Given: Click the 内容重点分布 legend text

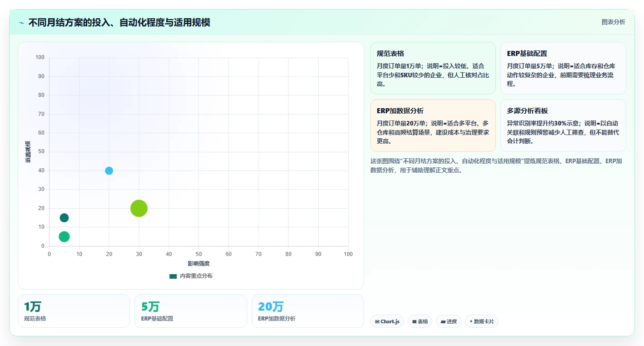Looking at the screenshot, I should 196,276.
